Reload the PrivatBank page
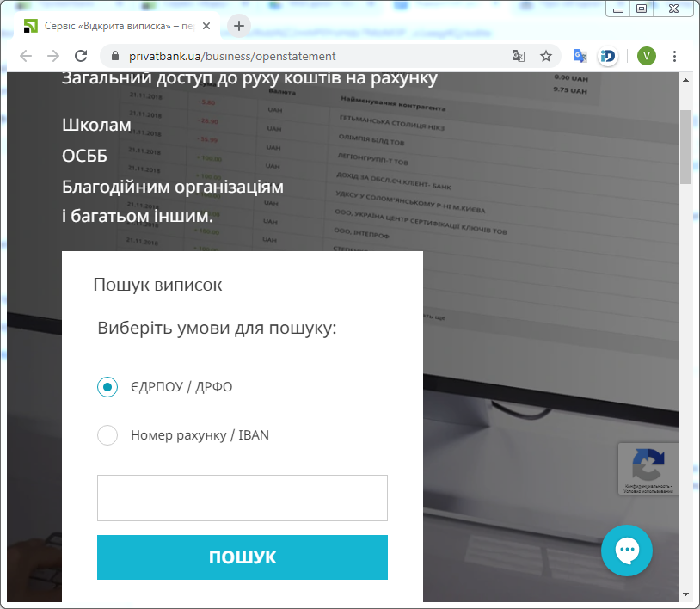Image resolution: width=700 pixels, height=609 pixels. coord(81,56)
